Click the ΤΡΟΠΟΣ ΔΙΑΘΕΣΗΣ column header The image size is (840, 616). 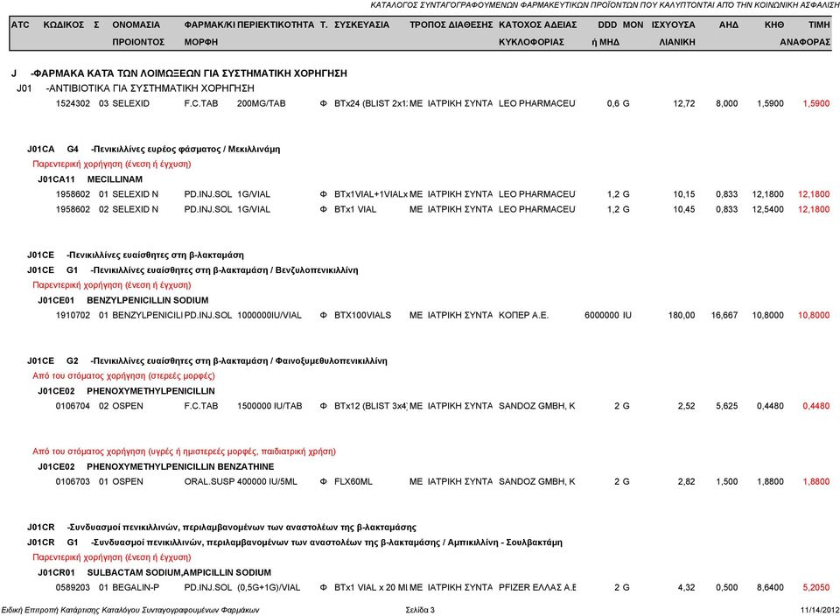coord(451,24)
